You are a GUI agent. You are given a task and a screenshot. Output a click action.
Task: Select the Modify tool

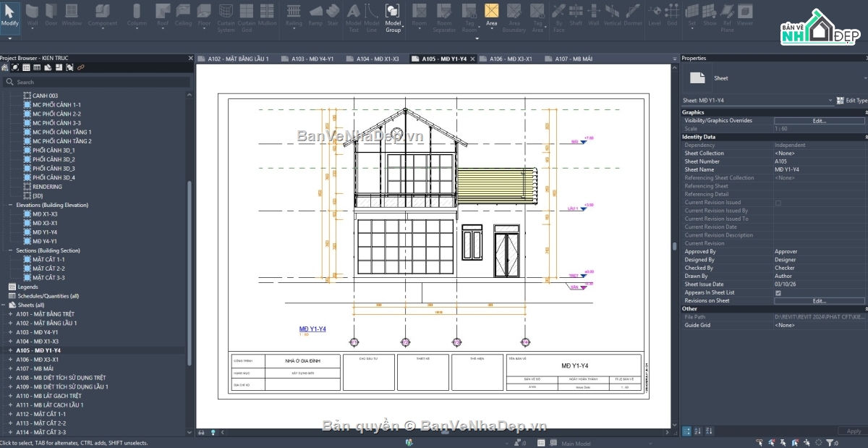tap(10, 14)
